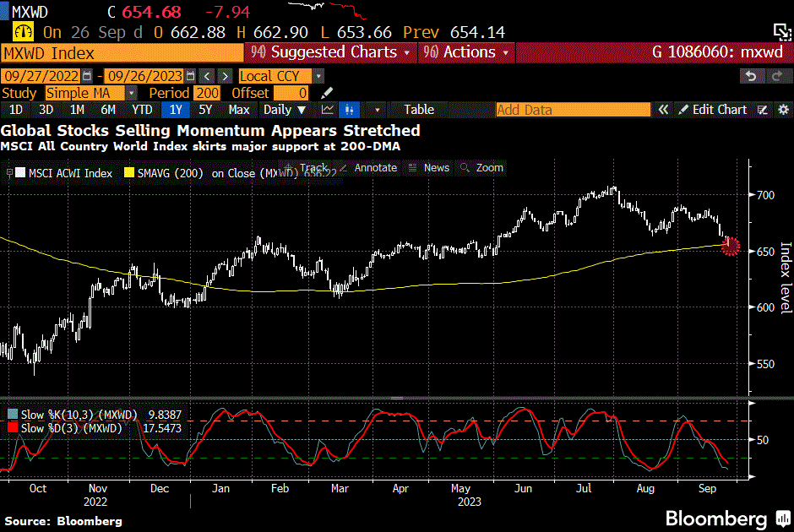Open the Suggested Charts dropdown
This screenshot has height=532, width=794.
[330, 52]
